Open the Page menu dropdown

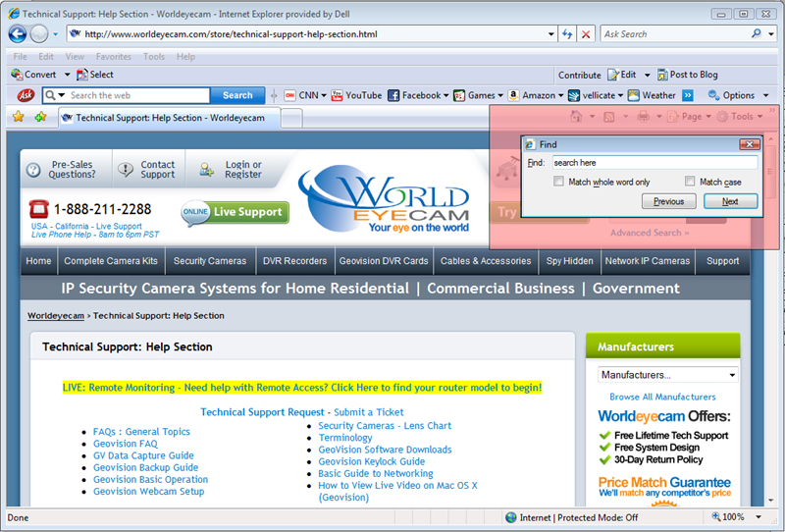(690, 117)
